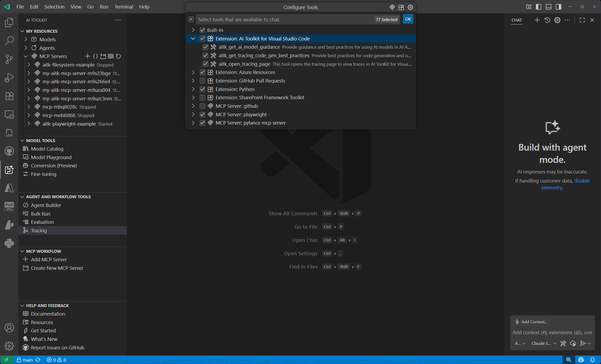Uncheck aitk_get_ai_model_guidance tool
601x364 pixels.
pyautogui.click(x=205, y=47)
